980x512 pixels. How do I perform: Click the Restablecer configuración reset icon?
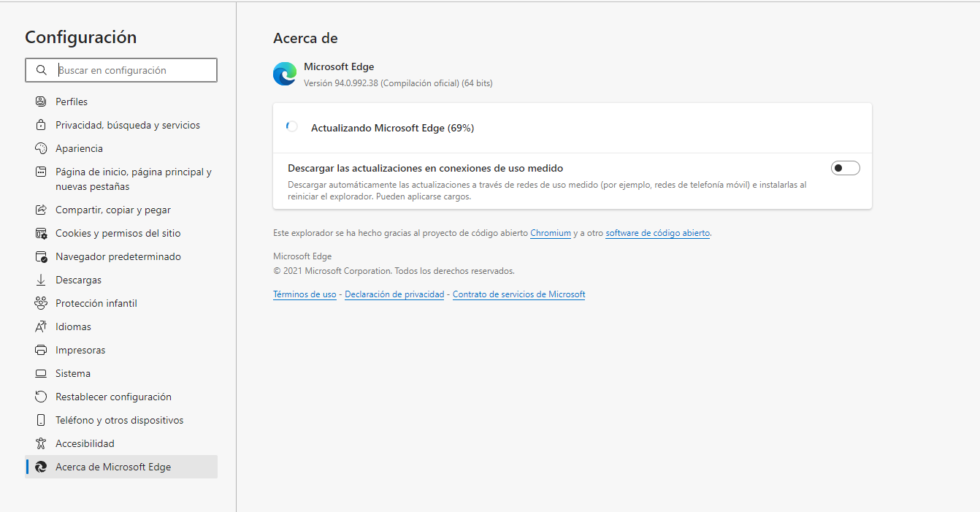(x=41, y=397)
